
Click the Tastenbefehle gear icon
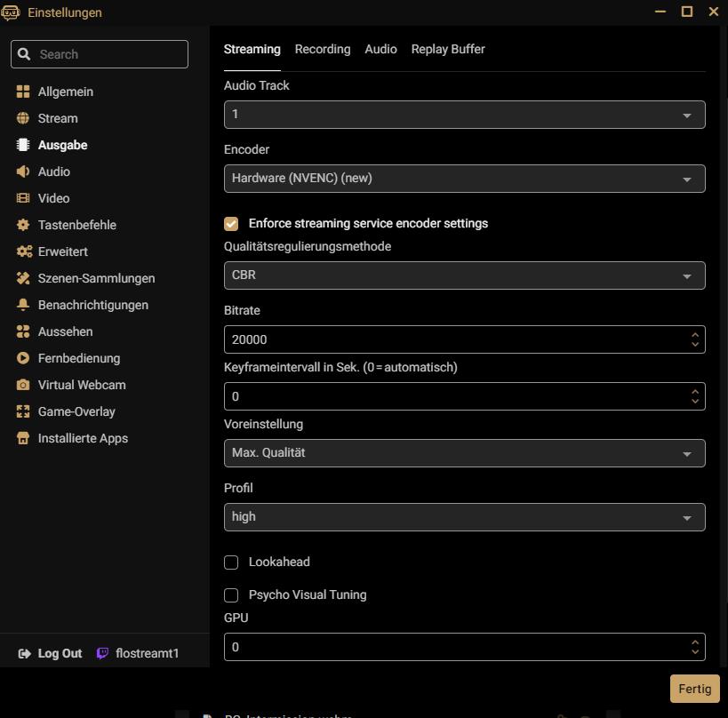23,225
